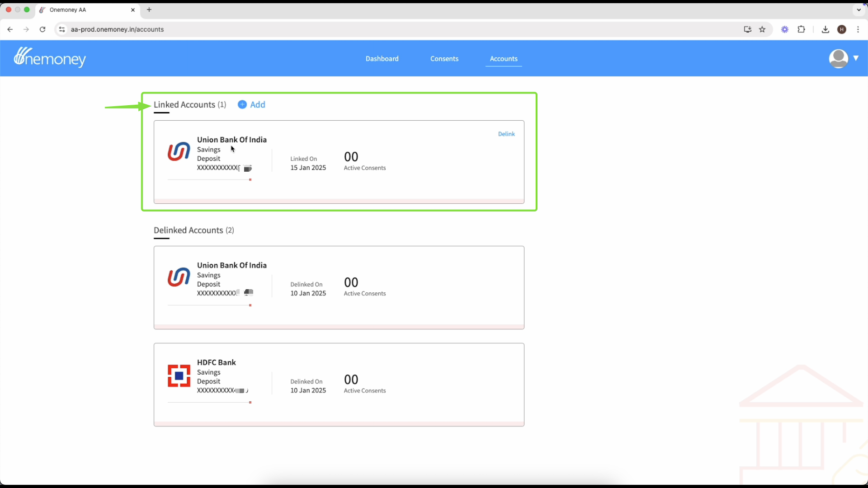868x488 pixels.
Task: Click the masked account number on HDFC card
Action: pyautogui.click(x=223, y=390)
